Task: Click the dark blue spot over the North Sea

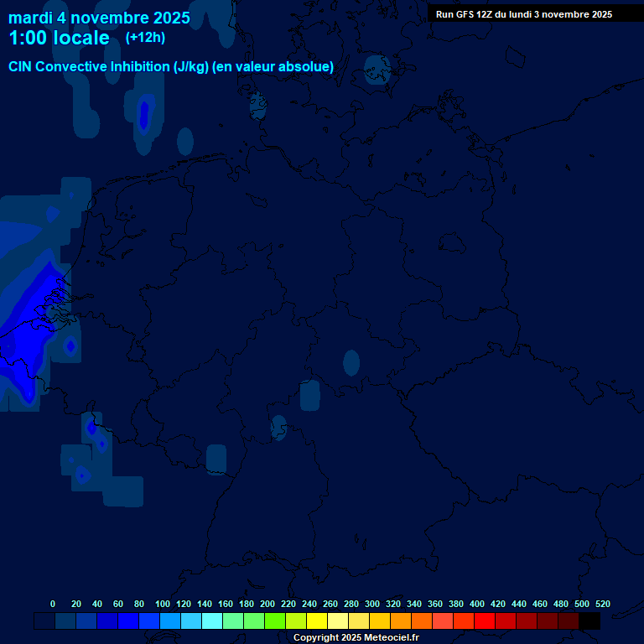Action: (x=143, y=115)
